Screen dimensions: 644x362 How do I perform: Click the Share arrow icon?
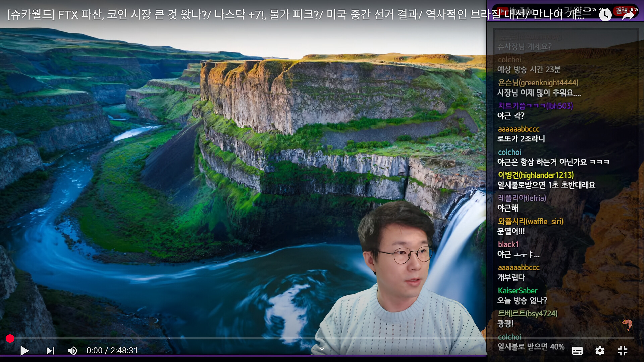628,15
